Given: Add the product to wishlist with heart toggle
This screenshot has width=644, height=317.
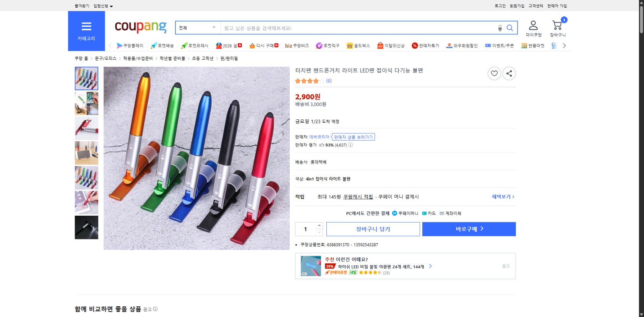Looking at the screenshot, I should 494,73.
